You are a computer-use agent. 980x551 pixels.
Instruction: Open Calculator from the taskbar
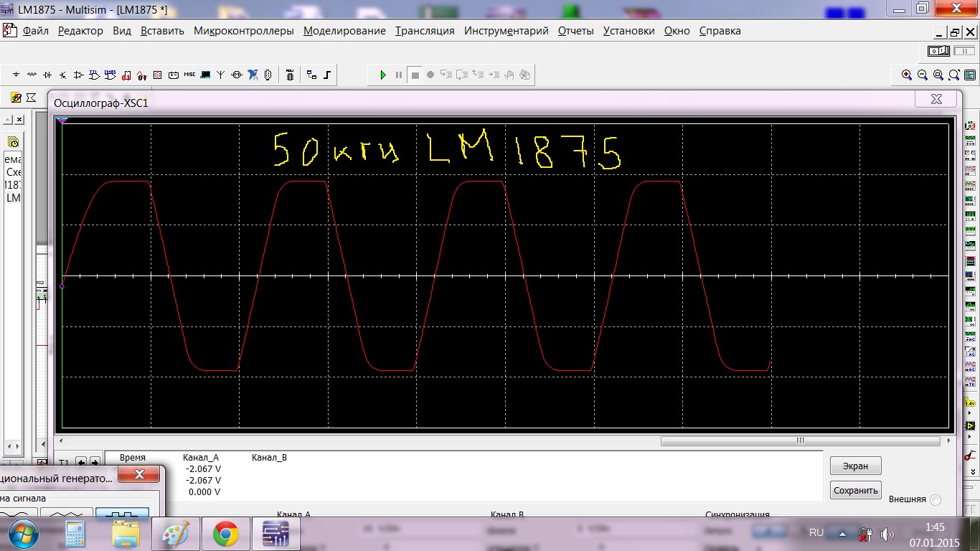click(x=76, y=534)
